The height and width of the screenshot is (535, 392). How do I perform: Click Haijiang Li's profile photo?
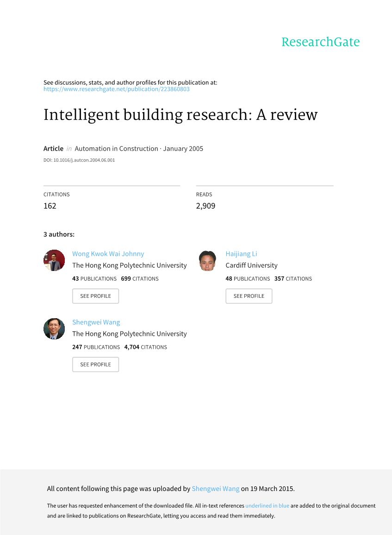[x=207, y=260]
